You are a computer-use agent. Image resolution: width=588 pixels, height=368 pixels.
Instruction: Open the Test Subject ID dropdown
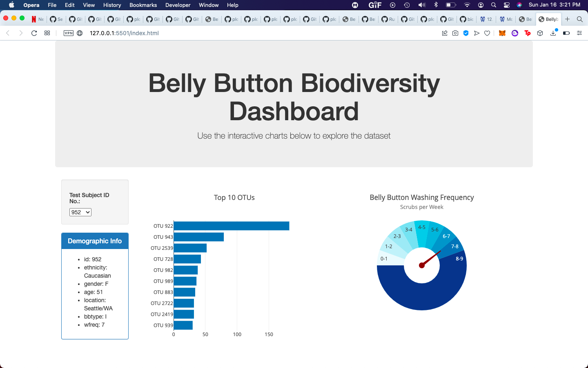80,212
